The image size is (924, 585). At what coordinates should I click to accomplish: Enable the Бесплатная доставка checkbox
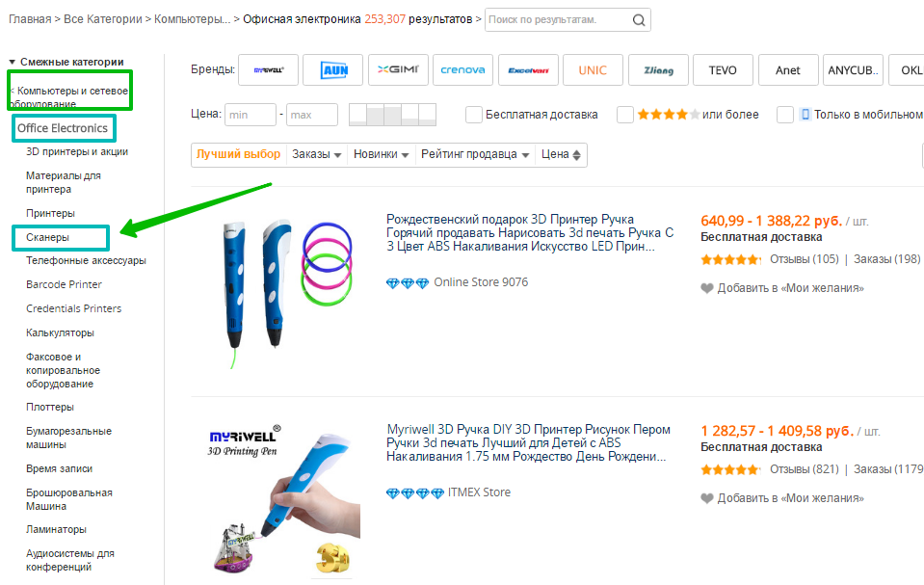point(474,115)
